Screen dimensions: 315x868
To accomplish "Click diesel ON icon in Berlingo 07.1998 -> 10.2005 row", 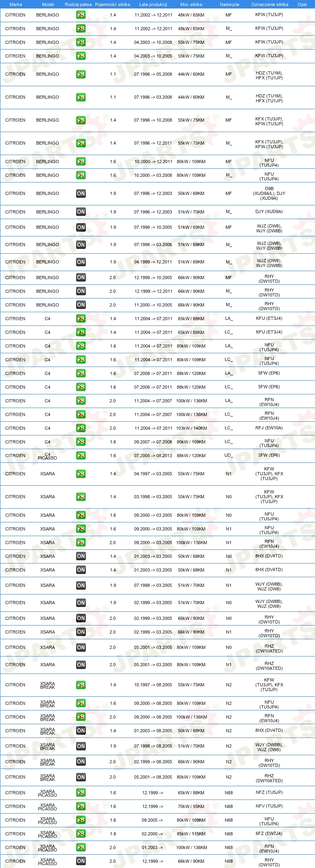I will [81, 228].
